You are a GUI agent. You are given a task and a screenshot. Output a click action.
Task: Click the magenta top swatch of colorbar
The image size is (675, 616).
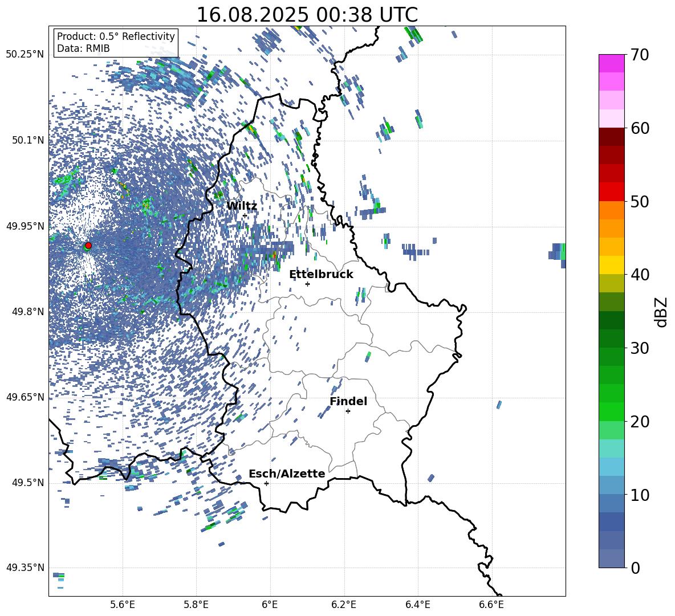click(x=611, y=63)
